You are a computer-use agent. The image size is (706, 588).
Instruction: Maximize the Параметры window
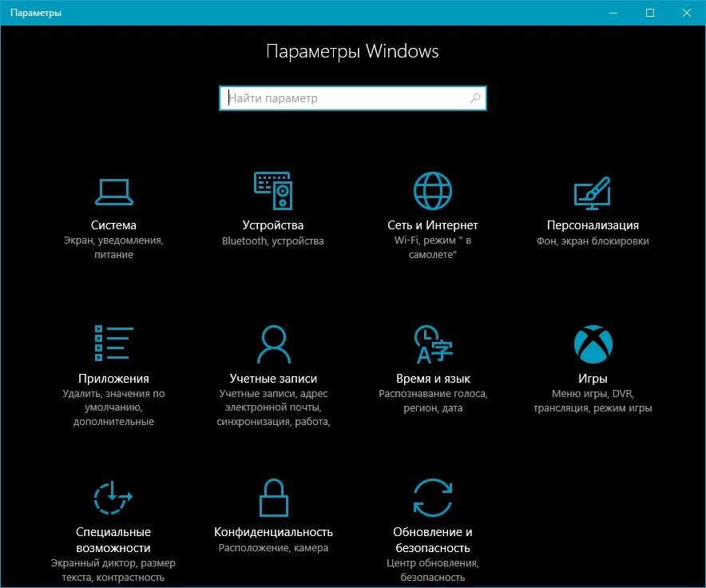click(x=650, y=13)
